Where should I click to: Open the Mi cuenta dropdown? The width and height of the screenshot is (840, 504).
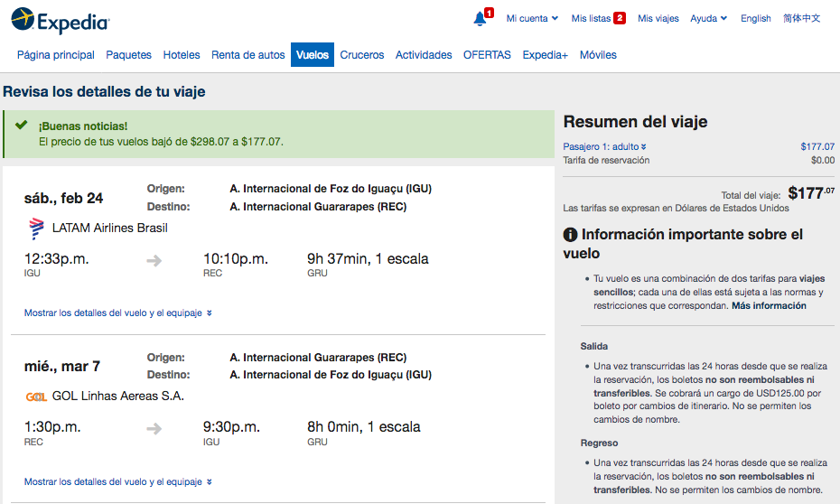(533, 18)
